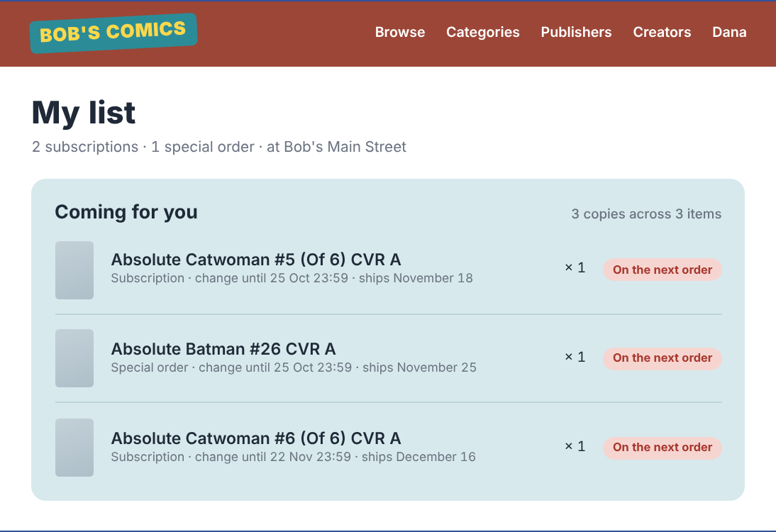
Task: Open the Creators nav link
Action: pyautogui.click(x=662, y=32)
